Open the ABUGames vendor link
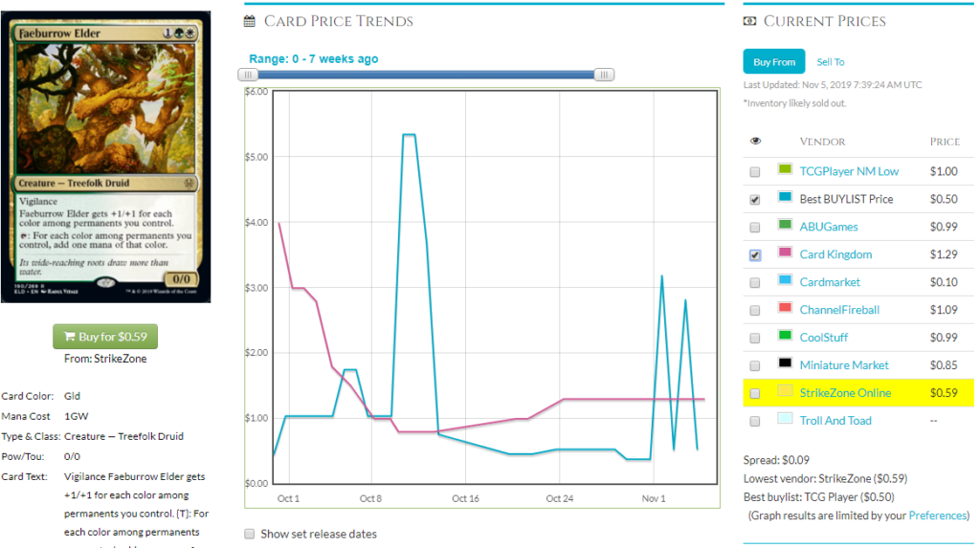This screenshot has width=980, height=548. pyautogui.click(x=829, y=227)
